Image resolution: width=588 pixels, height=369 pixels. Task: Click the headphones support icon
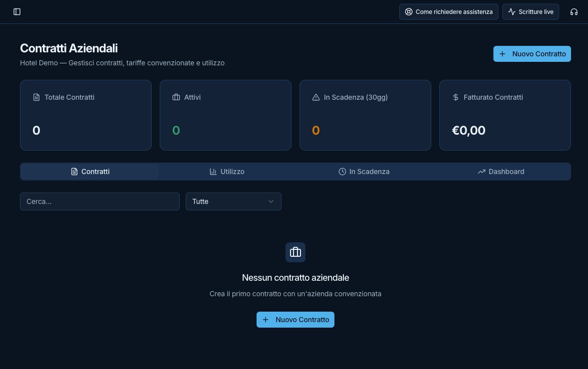pos(574,11)
